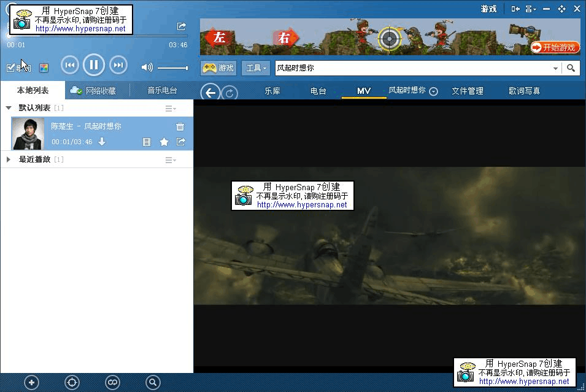Mute the volume speaker icon
The width and height of the screenshot is (586, 392).
coord(147,67)
